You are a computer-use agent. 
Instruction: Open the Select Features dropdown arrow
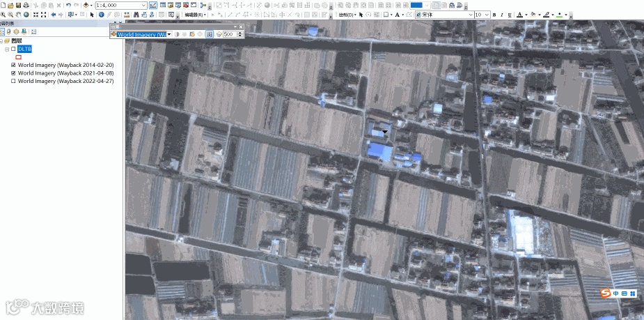click(76, 15)
